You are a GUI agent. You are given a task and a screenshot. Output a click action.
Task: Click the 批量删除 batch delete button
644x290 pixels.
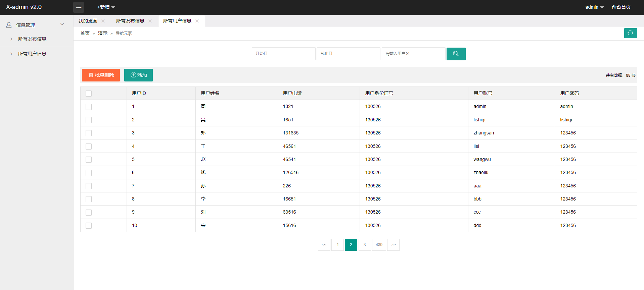point(101,75)
